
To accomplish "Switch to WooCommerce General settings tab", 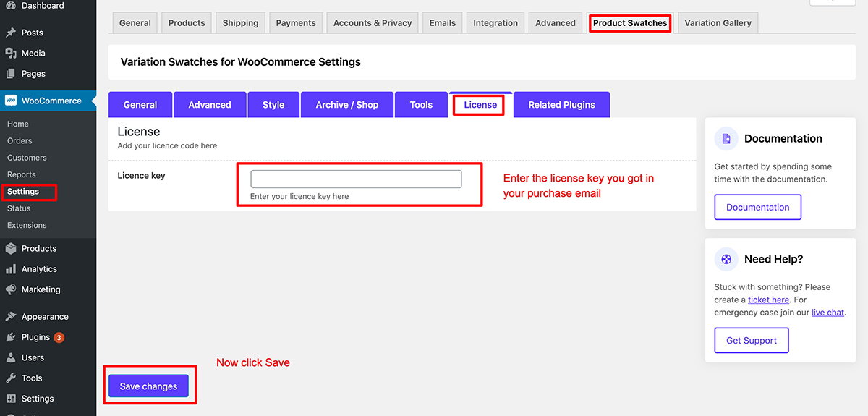I will coord(135,22).
